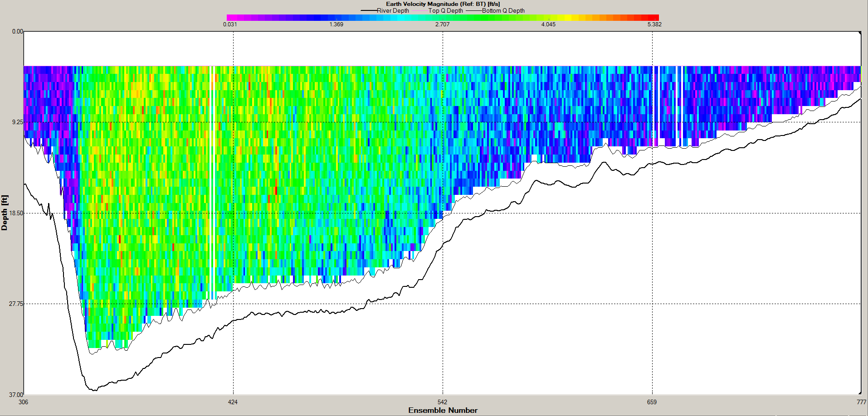The height and width of the screenshot is (416, 868).
Task: Select the Top Q Depth legend entry
Action: coord(438,10)
